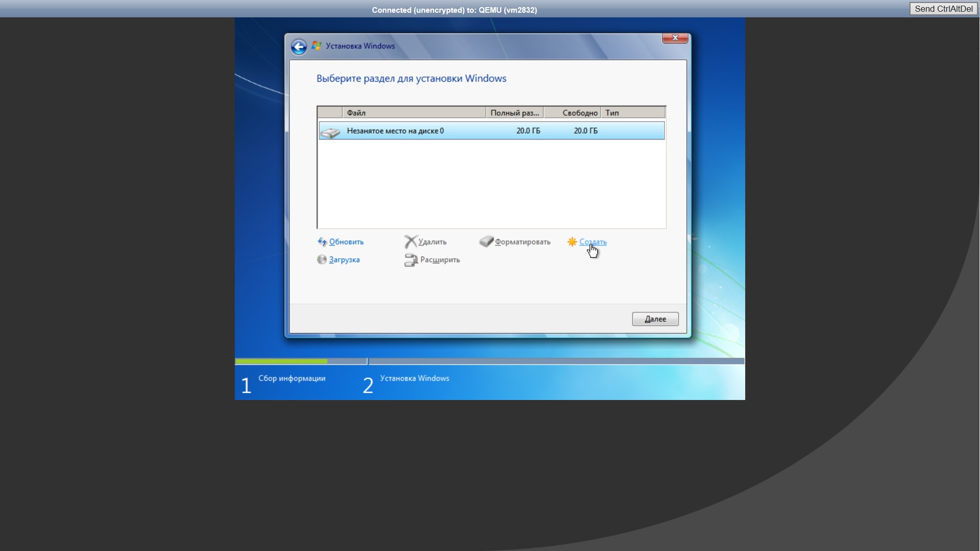Click the Удалить X icon
The width and height of the screenshot is (980, 551).
[410, 242]
